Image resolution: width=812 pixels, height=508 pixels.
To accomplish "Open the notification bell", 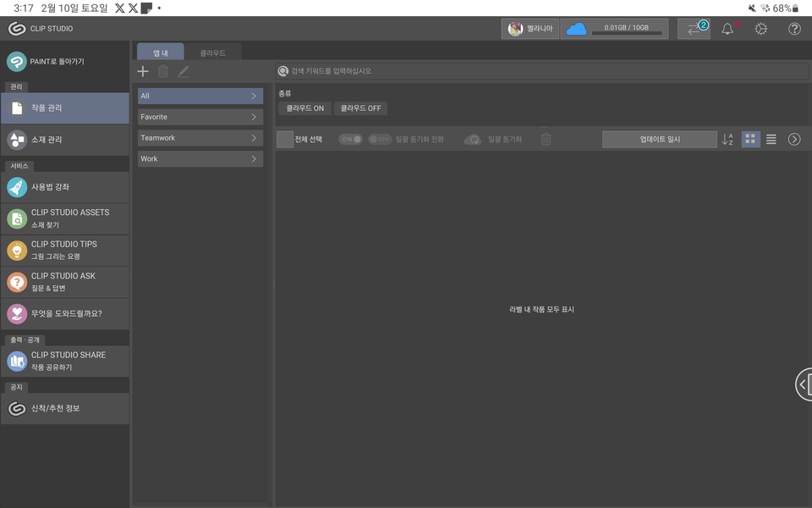I will pyautogui.click(x=727, y=28).
